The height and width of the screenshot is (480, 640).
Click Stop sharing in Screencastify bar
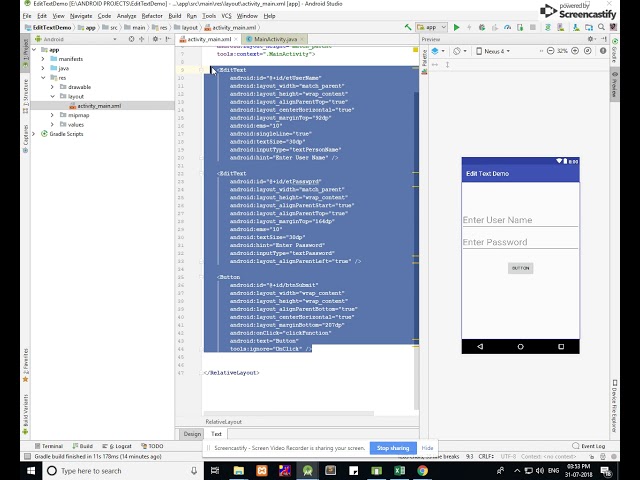(393, 448)
